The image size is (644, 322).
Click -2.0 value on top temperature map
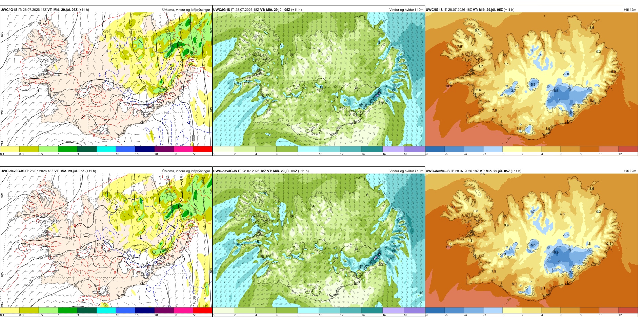[x=566, y=74]
